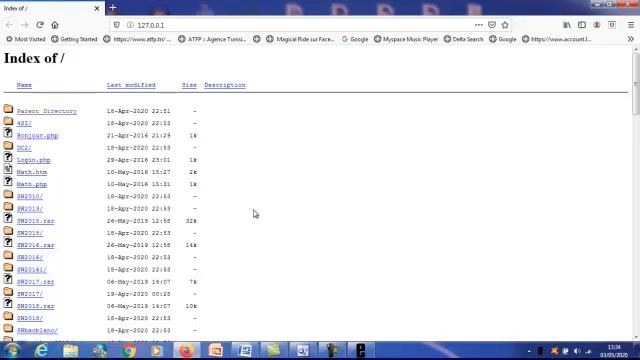Sort listing by Size column
This screenshot has width=640, height=360.
click(189, 85)
